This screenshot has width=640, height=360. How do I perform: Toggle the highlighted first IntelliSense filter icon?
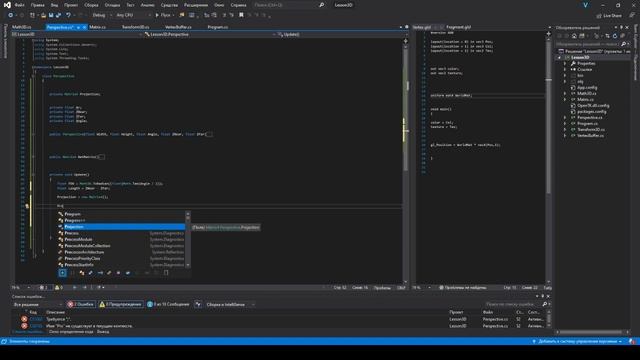click(x=62, y=273)
